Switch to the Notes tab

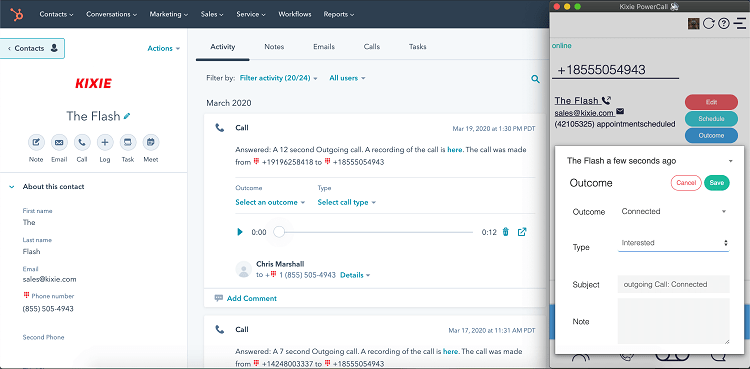pyautogui.click(x=274, y=47)
